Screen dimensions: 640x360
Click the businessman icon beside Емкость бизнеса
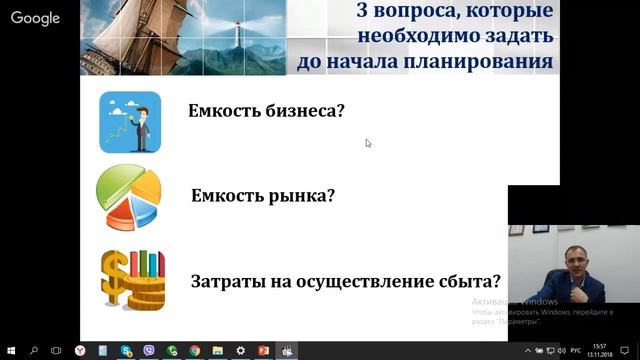[130, 122]
